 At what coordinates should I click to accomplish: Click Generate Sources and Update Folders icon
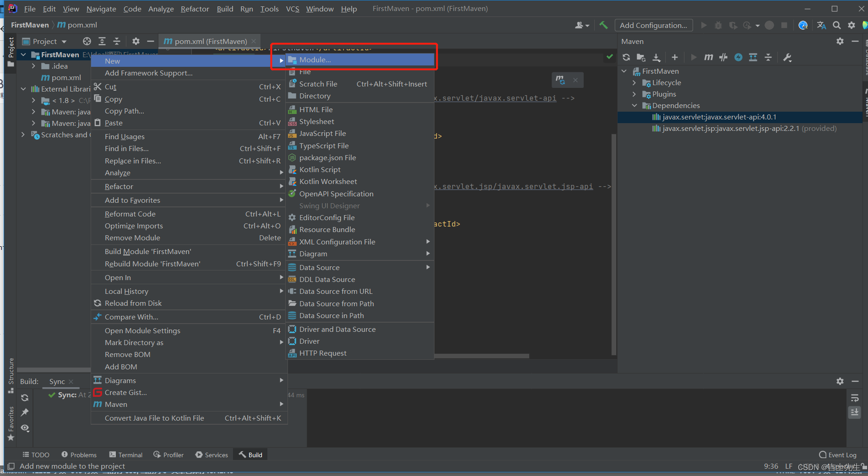pyautogui.click(x=641, y=57)
